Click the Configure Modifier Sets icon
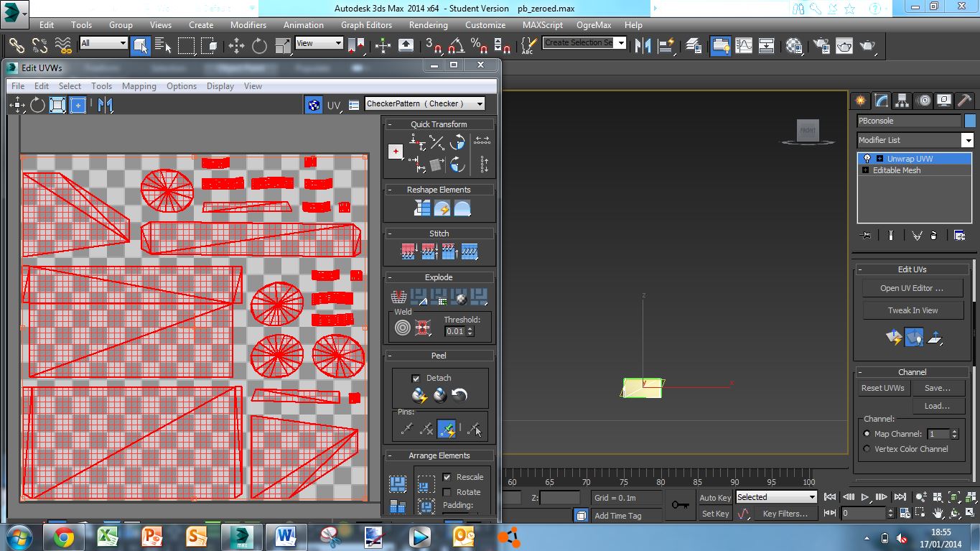 (959, 235)
